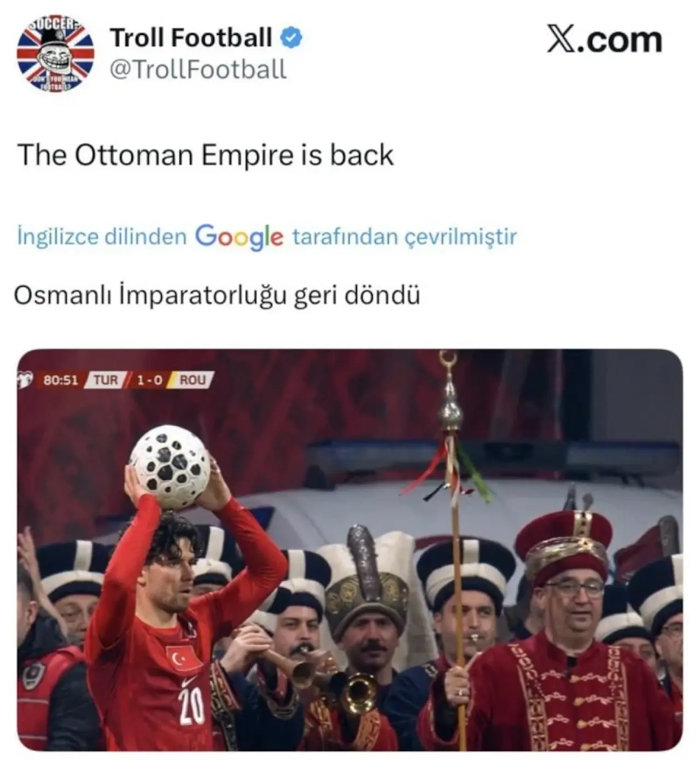This screenshot has height=760, width=700.
Task: Click the competition logo beside match clock
Action: (x=26, y=379)
